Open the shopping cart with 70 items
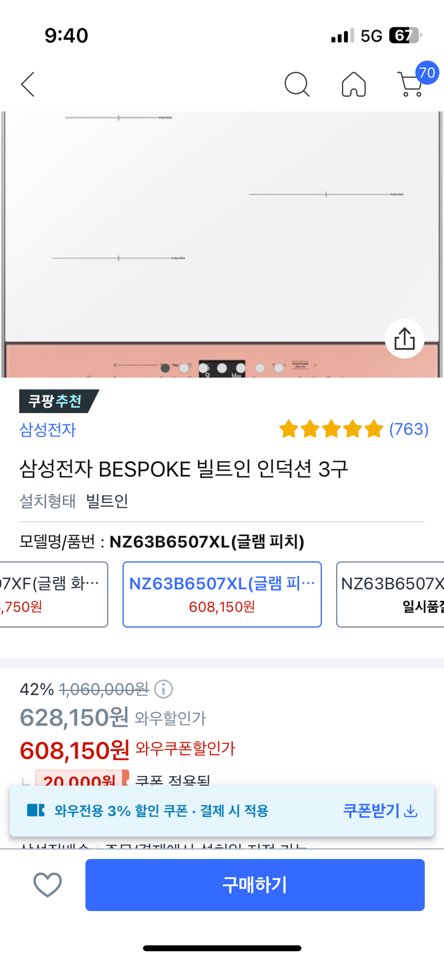The height and width of the screenshot is (961, 444). tap(412, 83)
